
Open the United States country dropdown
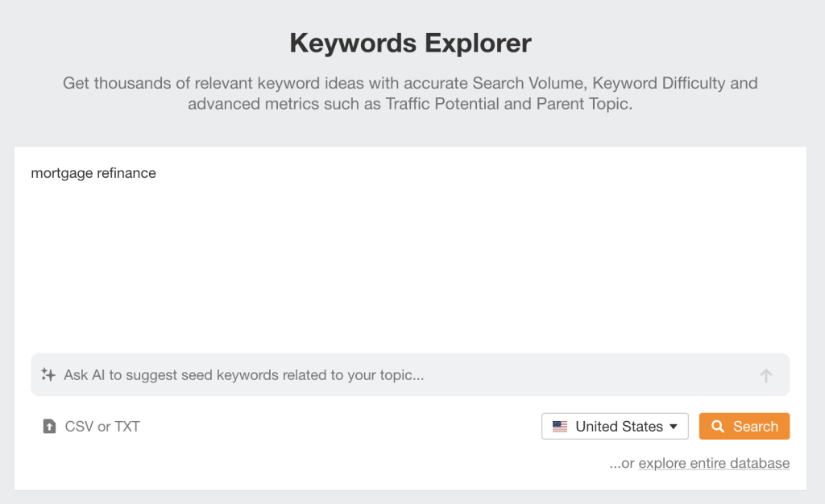tap(615, 427)
